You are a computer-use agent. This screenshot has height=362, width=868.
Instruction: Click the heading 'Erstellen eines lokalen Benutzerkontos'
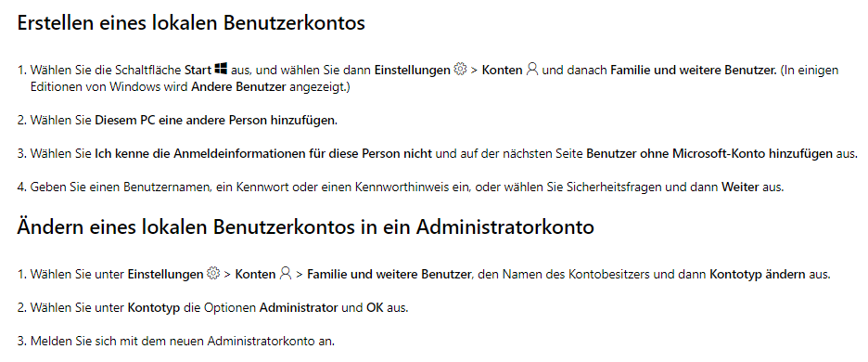(191, 23)
